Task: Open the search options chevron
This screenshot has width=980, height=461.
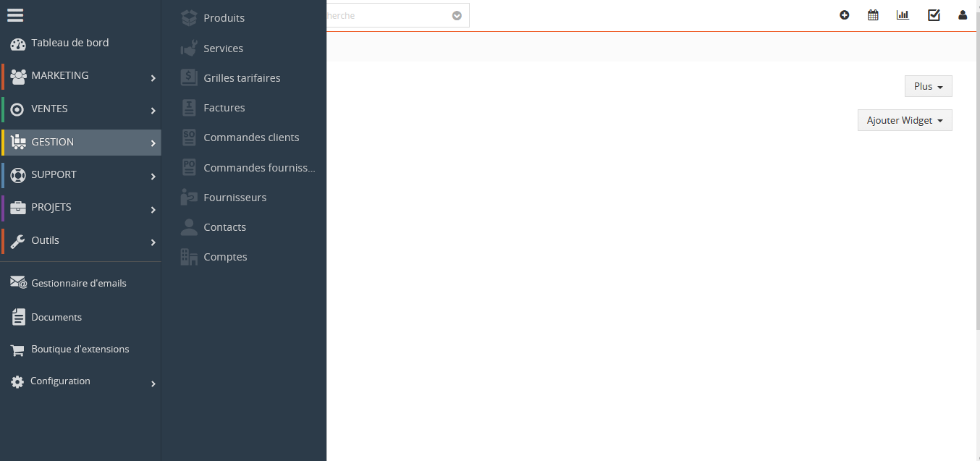Action: pyautogui.click(x=457, y=14)
